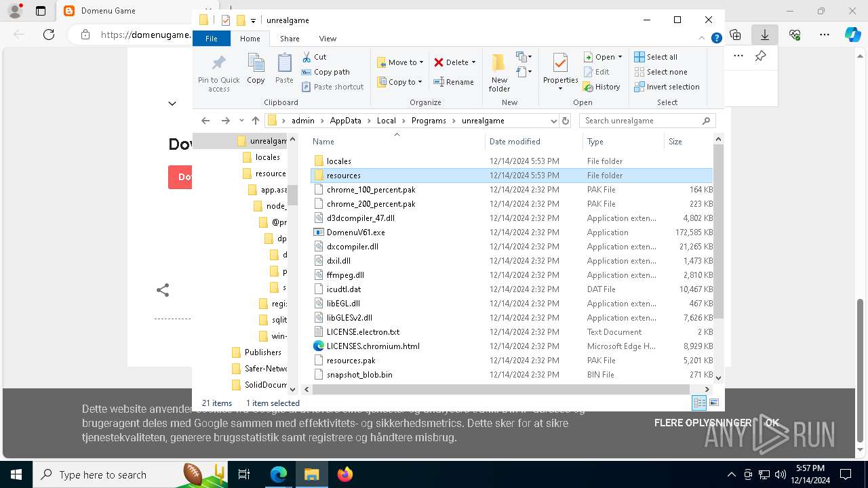
Task: Refresh the Edge browser page
Action: 49,35
